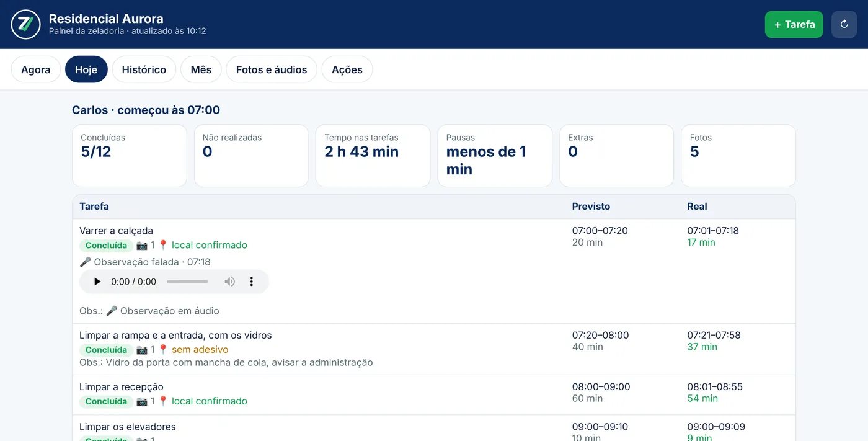The image size is (868, 441).
Task: Add a new task with + Tarefa button
Action: (794, 24)
